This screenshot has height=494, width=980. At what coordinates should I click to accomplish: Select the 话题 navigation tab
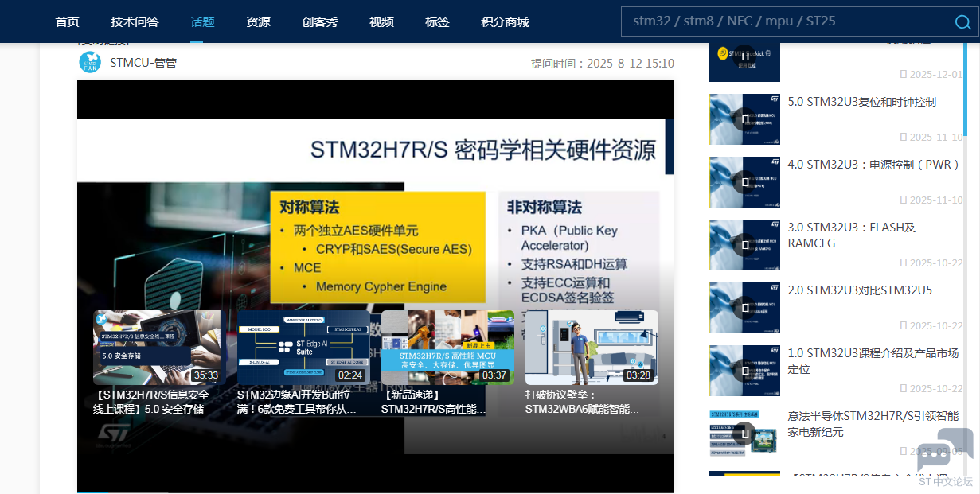tap(203, 21)
